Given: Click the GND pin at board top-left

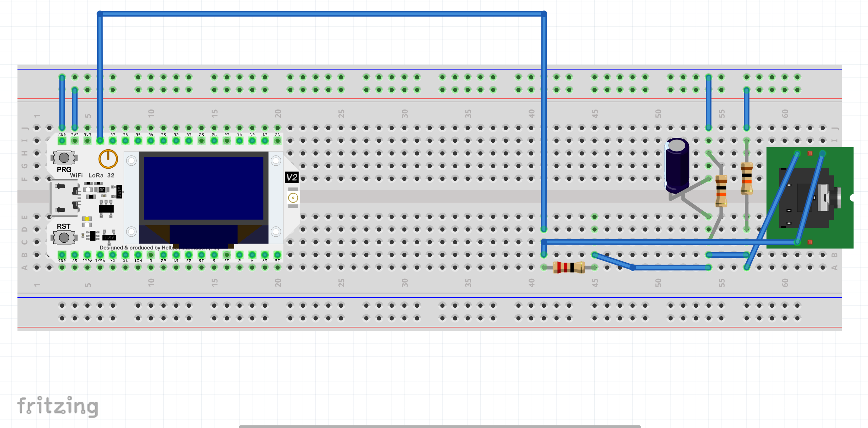Looking at the screenshot, I should (62, 141).
